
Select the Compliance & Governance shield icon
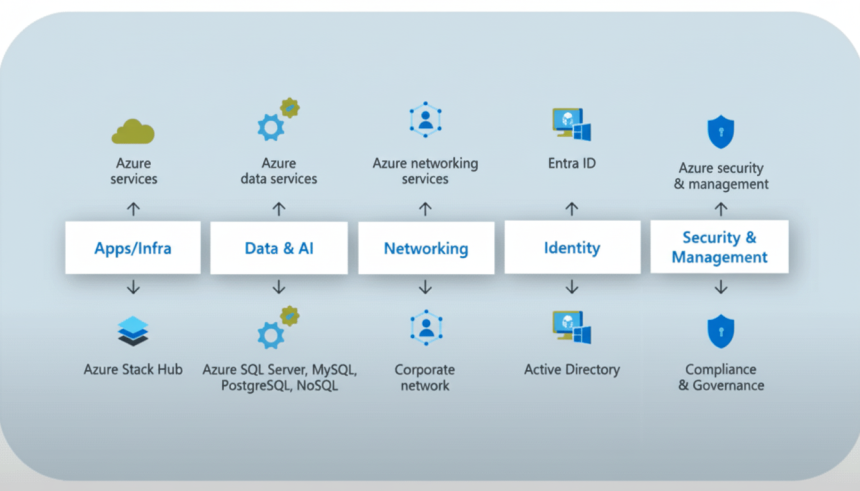[720, 331]
